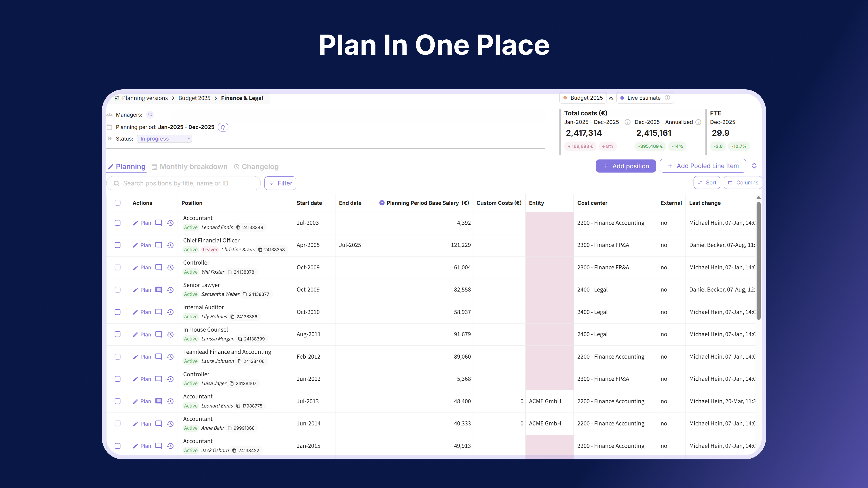
Task: Click info icon next to Jan-2025 - Dec-2025 costs
Action: [627, 122]
